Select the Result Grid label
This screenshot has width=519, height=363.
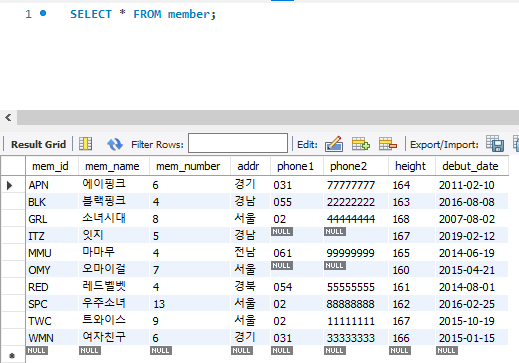point(38,144)
